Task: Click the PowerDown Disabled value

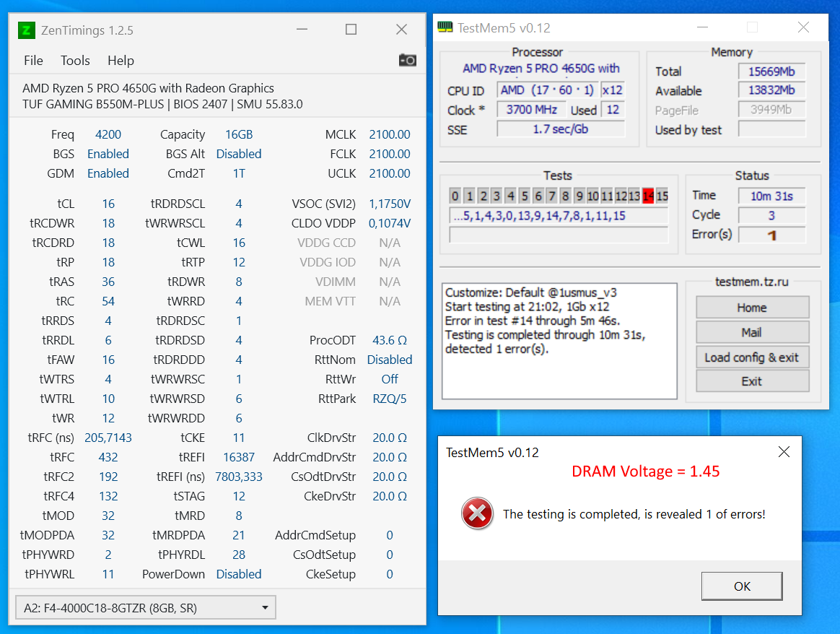Action: click(x=239, y=574)
